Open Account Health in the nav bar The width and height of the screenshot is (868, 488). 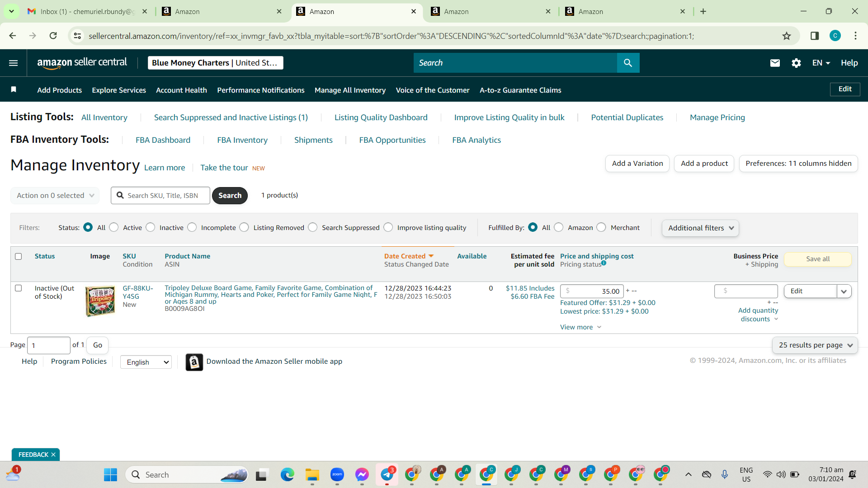click(181, 90)
